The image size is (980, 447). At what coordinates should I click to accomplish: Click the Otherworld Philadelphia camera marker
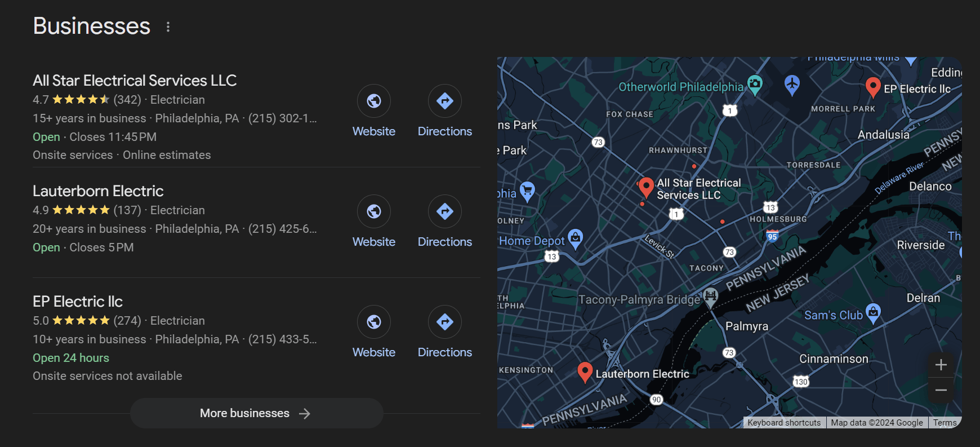755,85
